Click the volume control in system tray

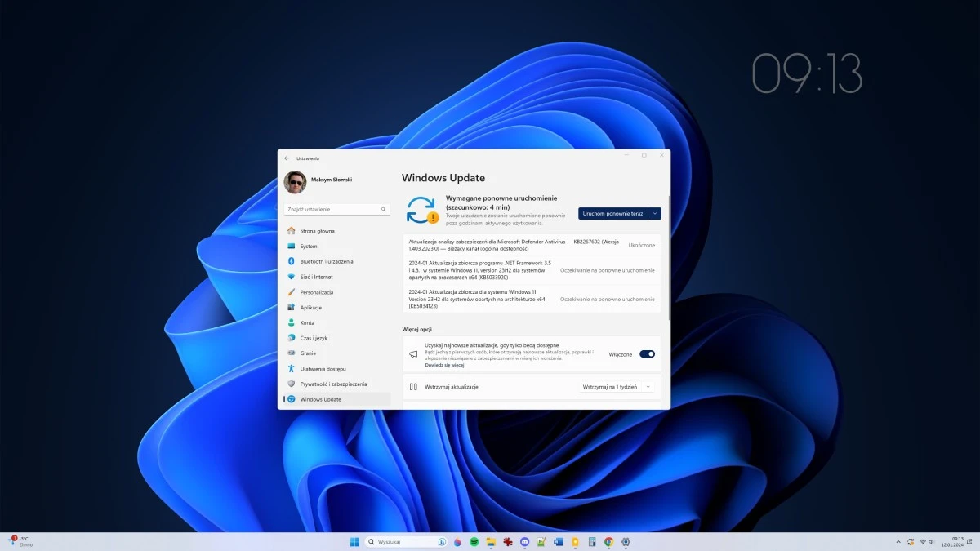coord(931,541)
